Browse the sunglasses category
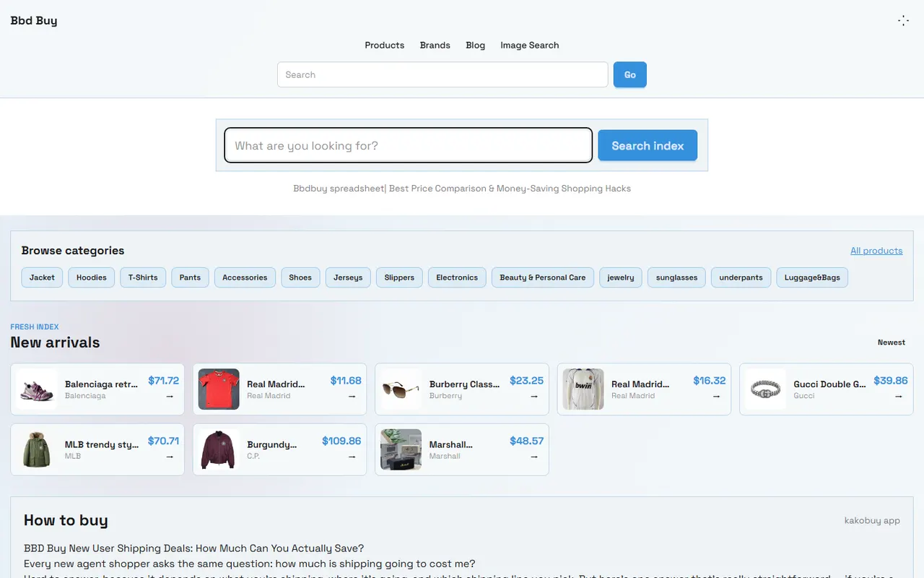Image resolution: width=924 pixels, height=578 pixels. (x=676, y=277)
